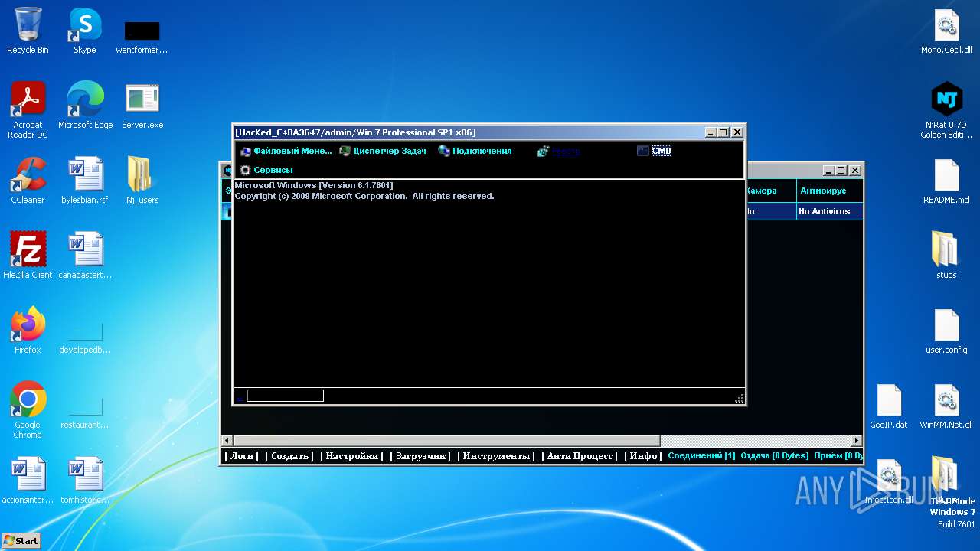Select the user.config file
This screenshot has height=551, width=980.
[x=946, y=331]
